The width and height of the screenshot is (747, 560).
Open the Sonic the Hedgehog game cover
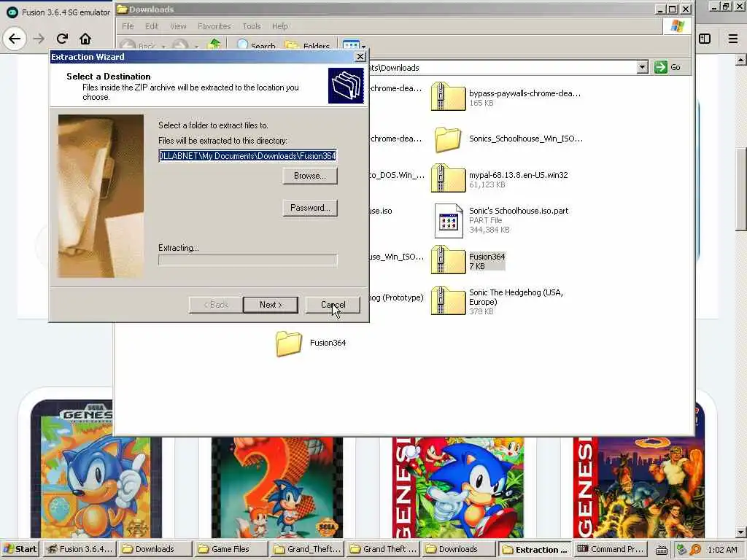point(96,469)
